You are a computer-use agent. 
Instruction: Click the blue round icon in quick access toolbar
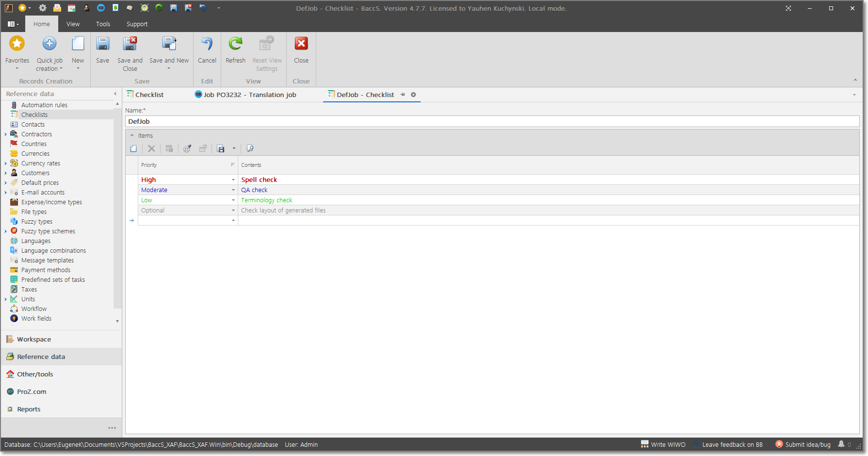101,8
